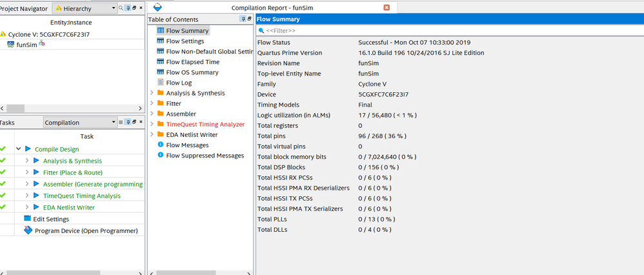Click the play icon for Assembler task
This screenshot has width=644, height=275.
click(36, 184)
